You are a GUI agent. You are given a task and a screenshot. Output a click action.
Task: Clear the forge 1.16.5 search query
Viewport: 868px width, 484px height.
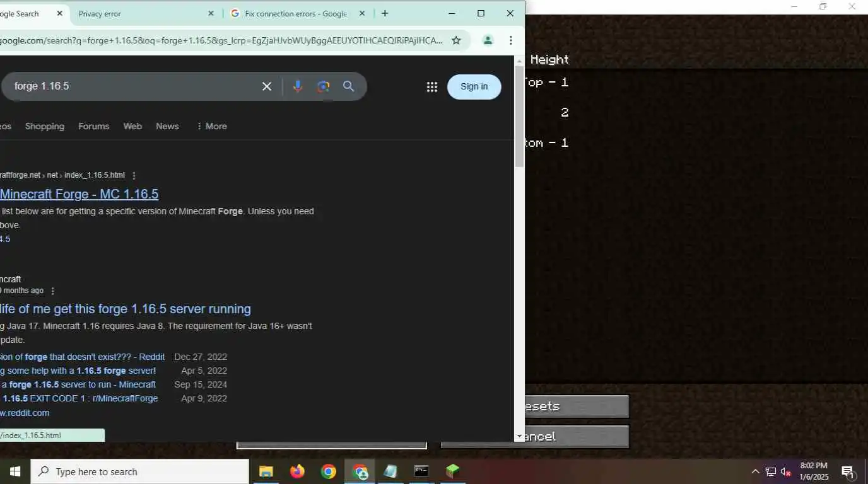267,86
